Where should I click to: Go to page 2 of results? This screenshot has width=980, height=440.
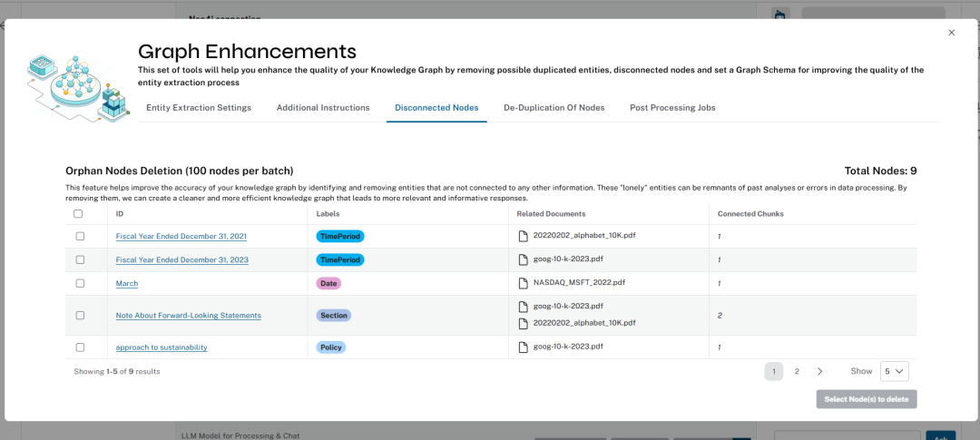tap(797, 371)
